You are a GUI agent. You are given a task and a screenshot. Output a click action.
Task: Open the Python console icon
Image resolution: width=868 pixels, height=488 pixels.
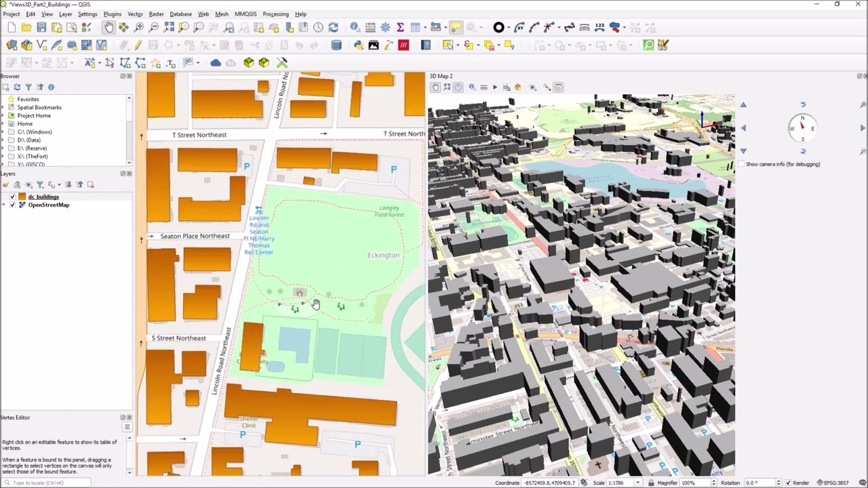click(x=358, y=45)
